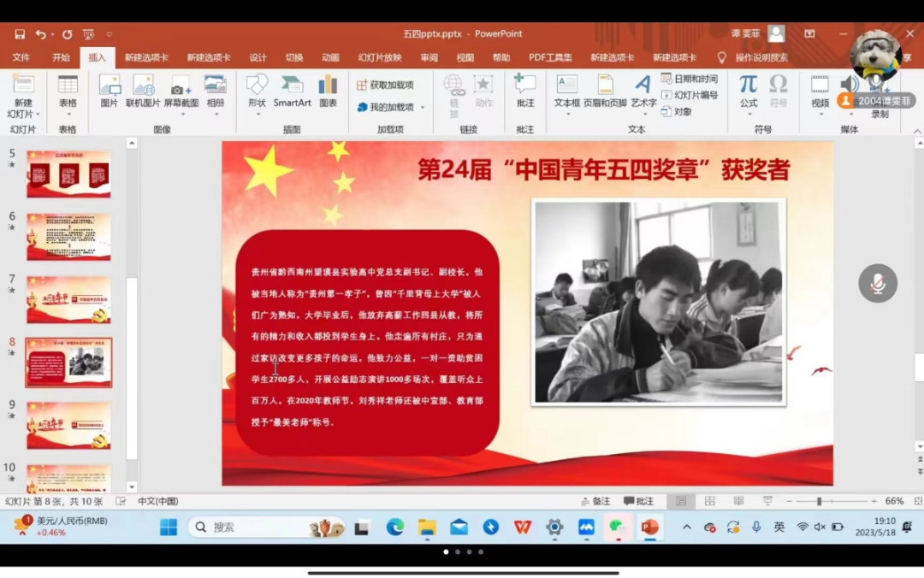Open the 幻灯片放映 tab
This screenshot has height=578, width=924.
380,57
